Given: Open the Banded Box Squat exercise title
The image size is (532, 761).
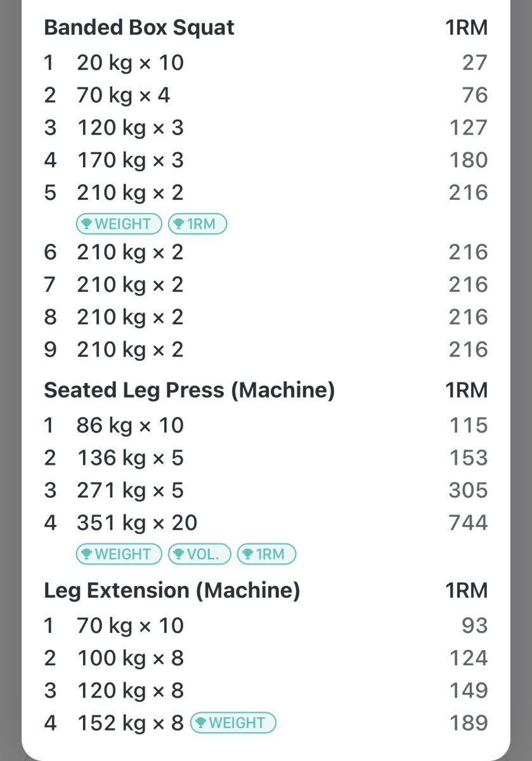Looking at the screenshot, I should (x=139, y=28).
